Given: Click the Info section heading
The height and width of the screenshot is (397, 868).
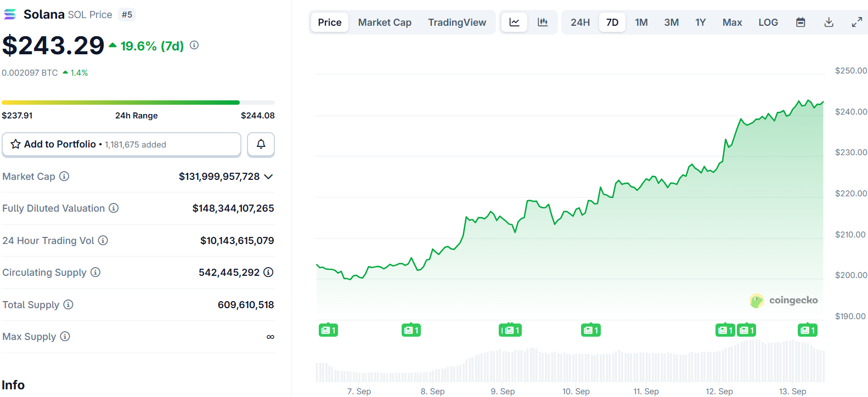Looking at the screenshot, I should coord(13,385).
